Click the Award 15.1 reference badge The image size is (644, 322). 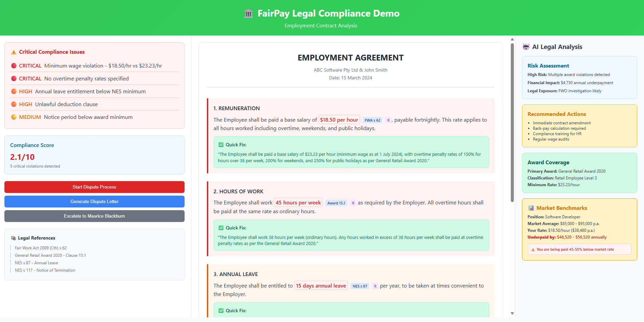pos(336,203)
